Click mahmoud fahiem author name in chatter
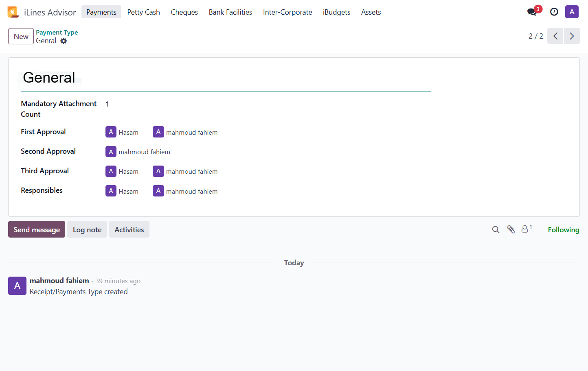 [x=59, y=281]
